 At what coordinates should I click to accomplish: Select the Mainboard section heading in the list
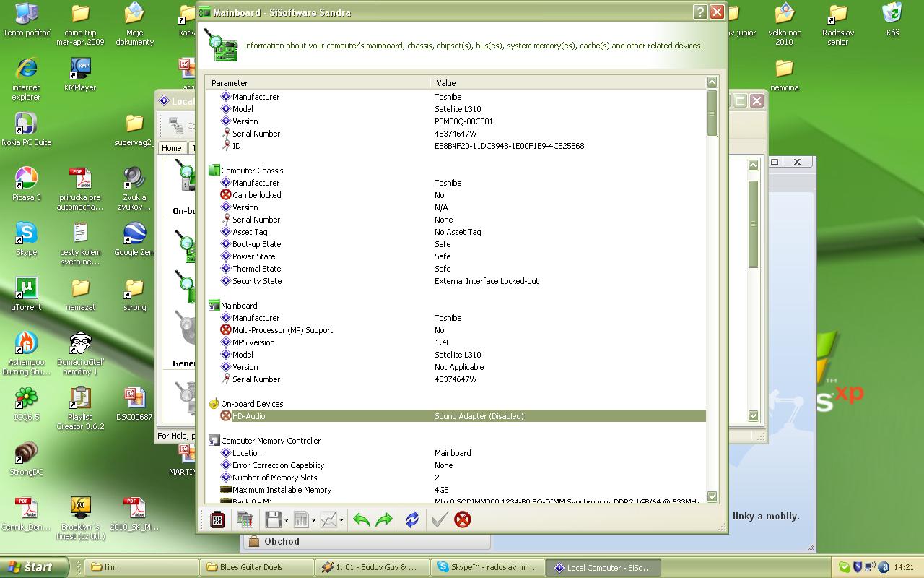(239, 306)
